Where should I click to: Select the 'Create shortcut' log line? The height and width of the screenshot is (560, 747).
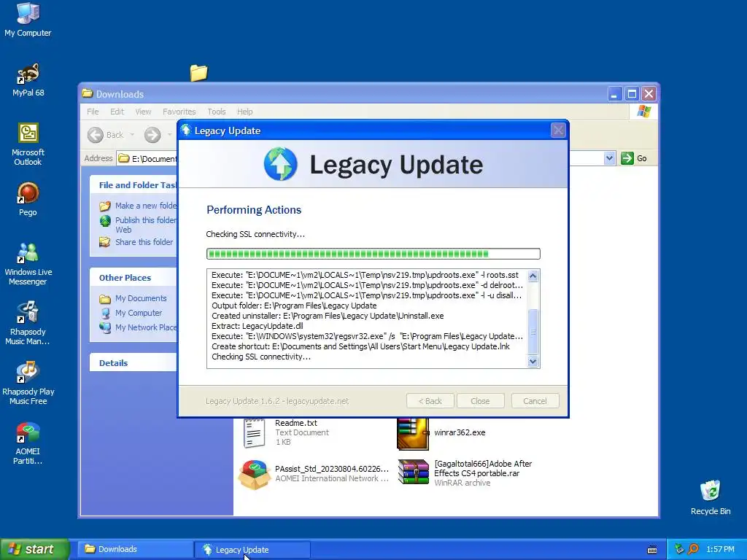point(360,346)
